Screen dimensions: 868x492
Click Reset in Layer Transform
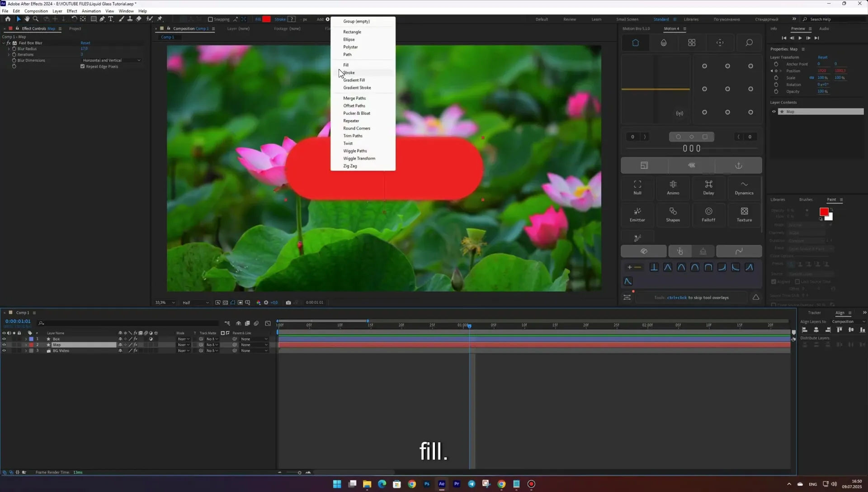point(822,57)
